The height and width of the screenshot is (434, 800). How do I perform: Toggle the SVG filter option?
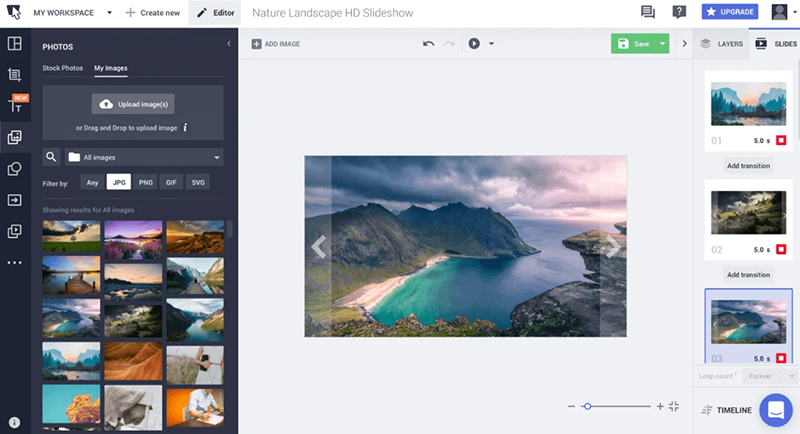(x=198, y=183)
